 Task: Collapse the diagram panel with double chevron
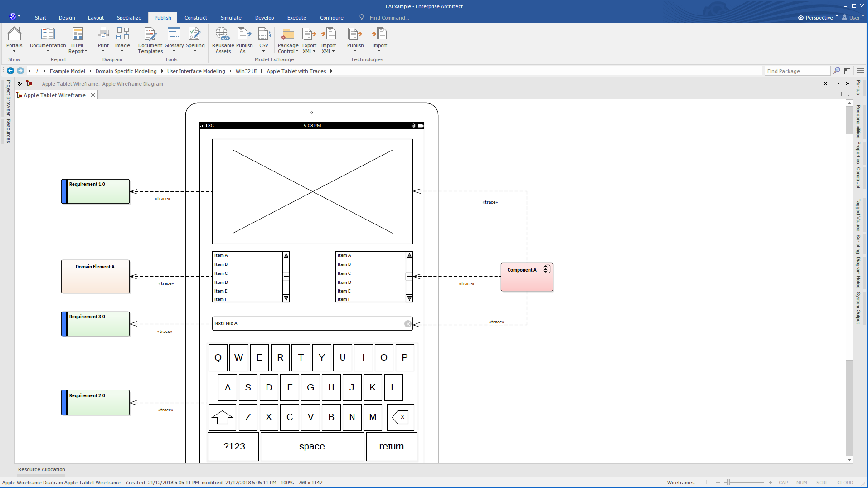825,83
